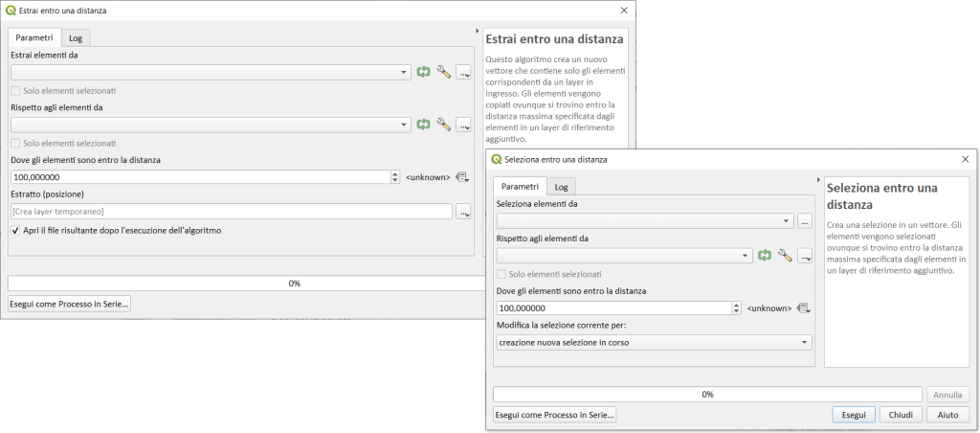Image resolution: width=980 pixels, height=433 pixels.
Task: Click data-defined override icon in Estrai dialog
Action: tap(462, 177)
